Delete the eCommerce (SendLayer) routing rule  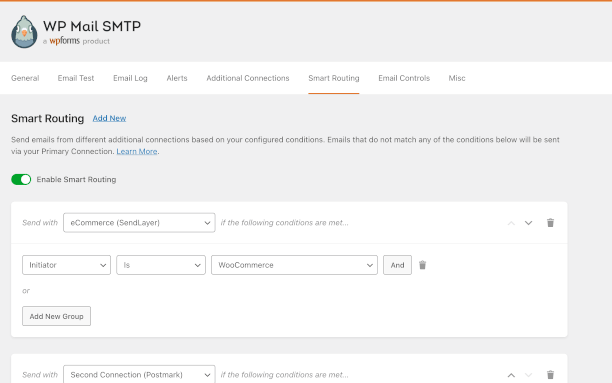click(x=550, y=223)
